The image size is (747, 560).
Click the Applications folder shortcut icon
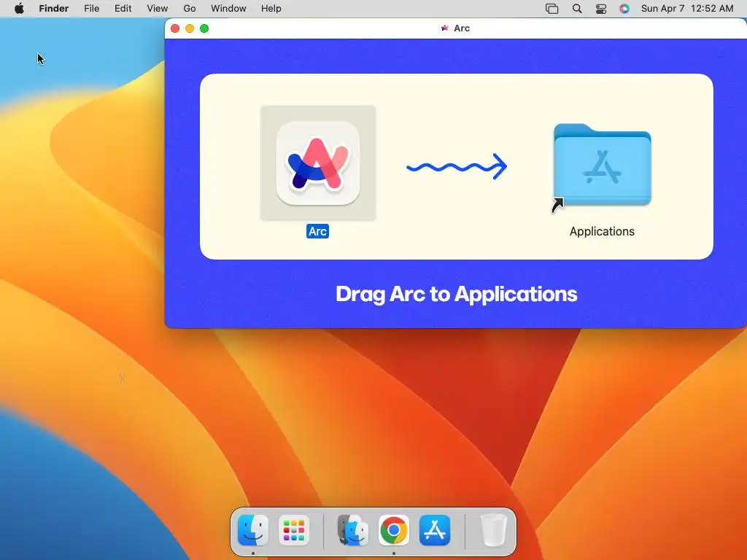point(602,165)
